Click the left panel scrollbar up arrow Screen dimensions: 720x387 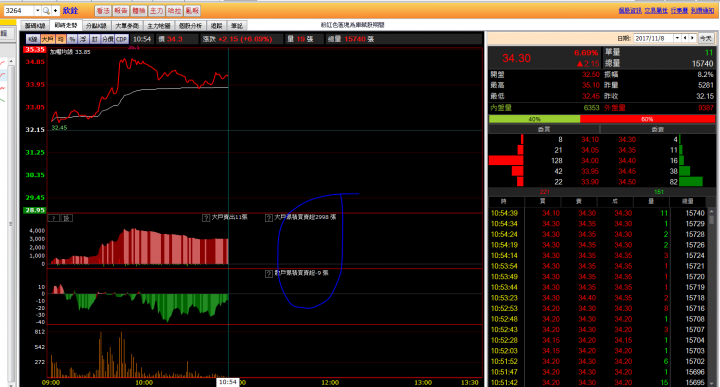pyautogui.click(x=11, y=61)
